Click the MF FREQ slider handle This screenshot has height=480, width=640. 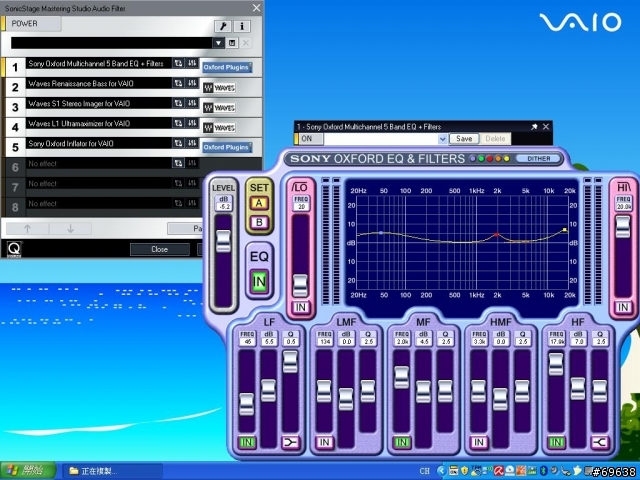tap(401, 378)
